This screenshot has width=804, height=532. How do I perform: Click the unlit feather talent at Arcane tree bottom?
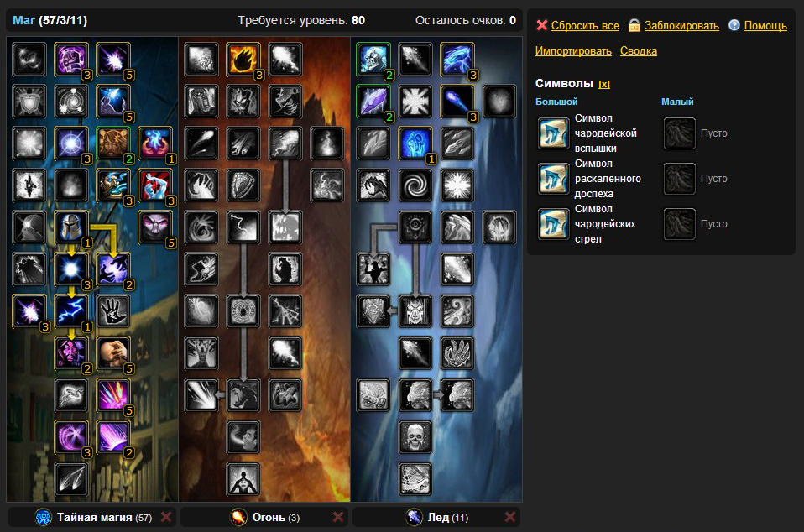click(71, 480)
